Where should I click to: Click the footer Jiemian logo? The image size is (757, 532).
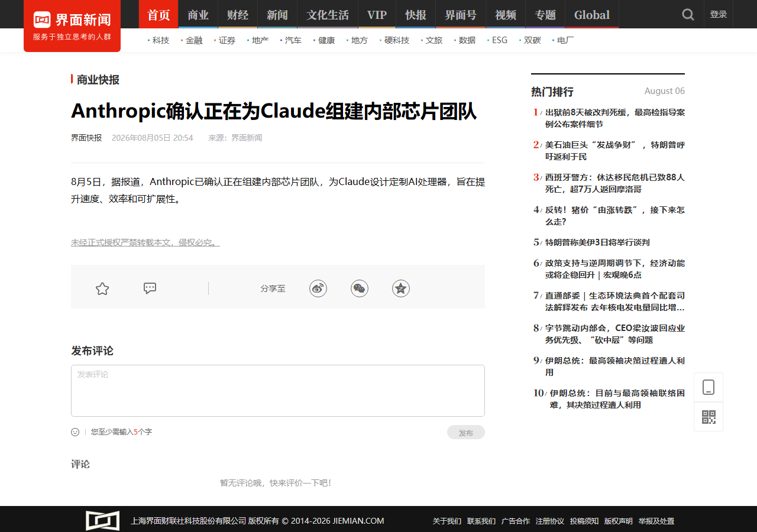click(103, 521)
